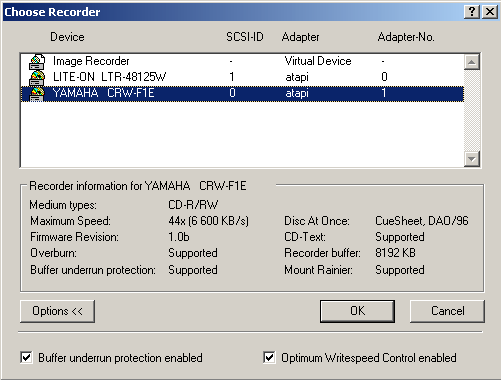Click the recorder list scroll up arrow
This screenshot has height=380, width=501.
(x=472, y=62)
